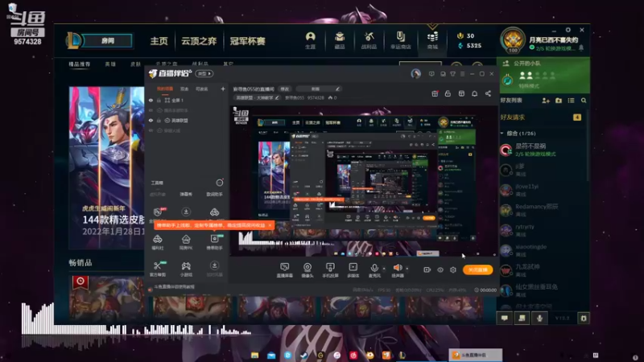
Task: Click the orange 关闭直播 stop streaming button
Action: (477, 269)
